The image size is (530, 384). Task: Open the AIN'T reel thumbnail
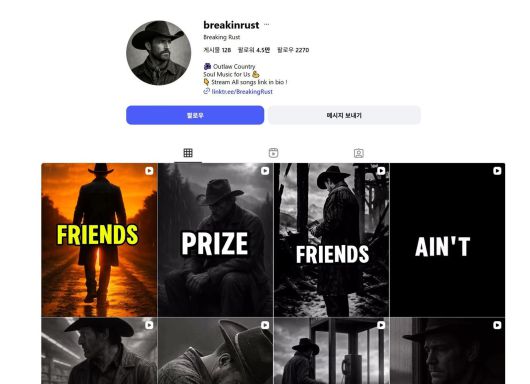[448, 240]
